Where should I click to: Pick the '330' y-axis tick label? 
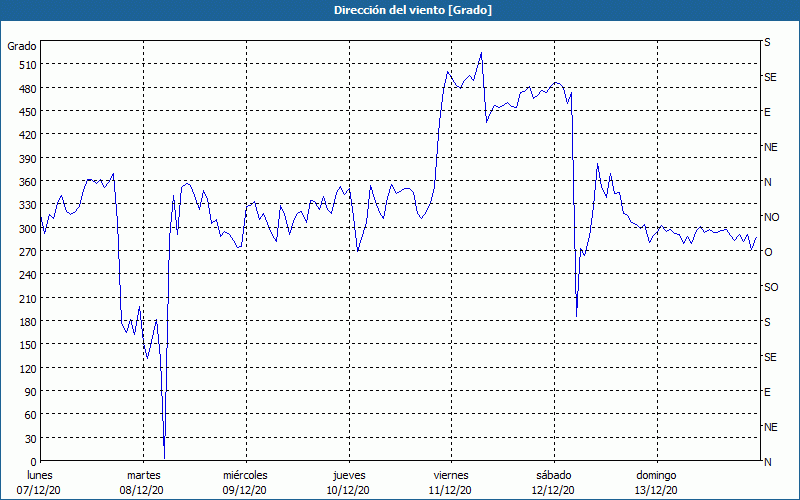tap(28, 205)
